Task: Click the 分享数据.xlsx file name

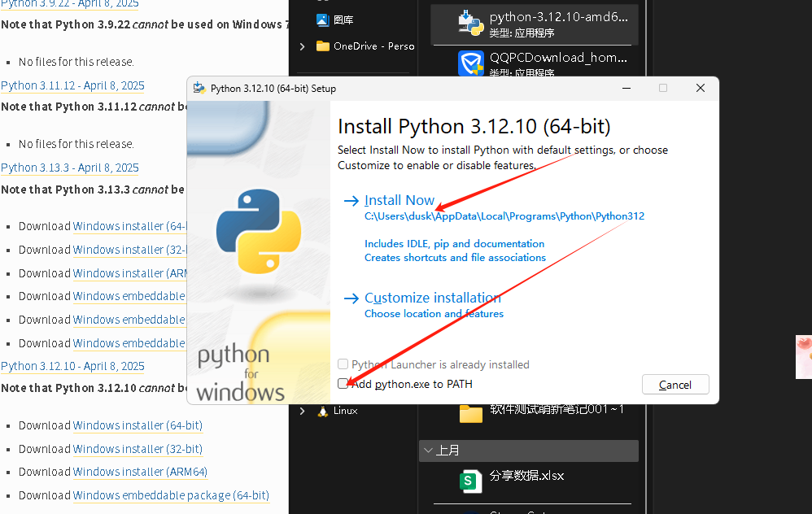Action: (526, 476)
